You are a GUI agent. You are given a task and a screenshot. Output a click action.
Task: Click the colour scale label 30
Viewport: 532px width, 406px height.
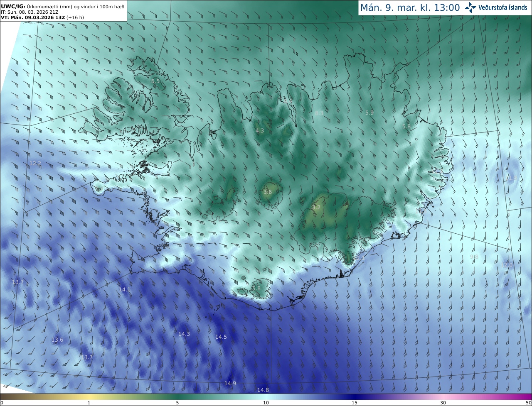tap(443, 403)
